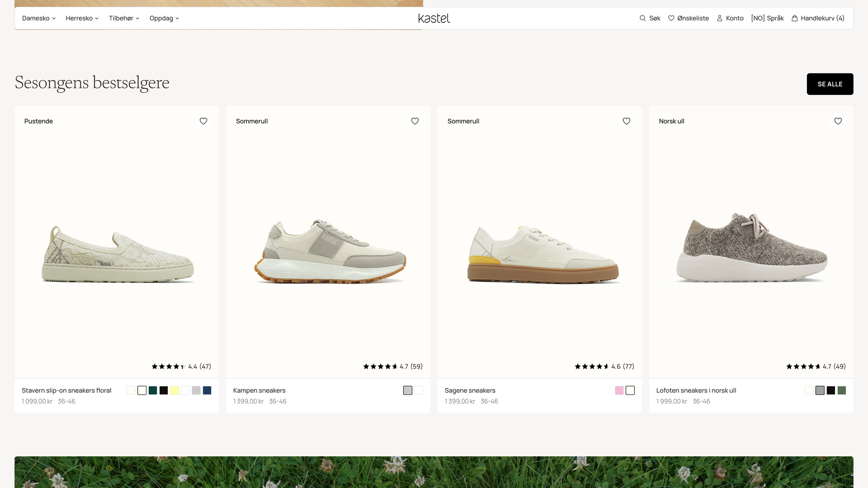868x488 pixels.
Task: Choose the black Lofoten color swatch
Action: pyautogui.click(x=831, y=390)
